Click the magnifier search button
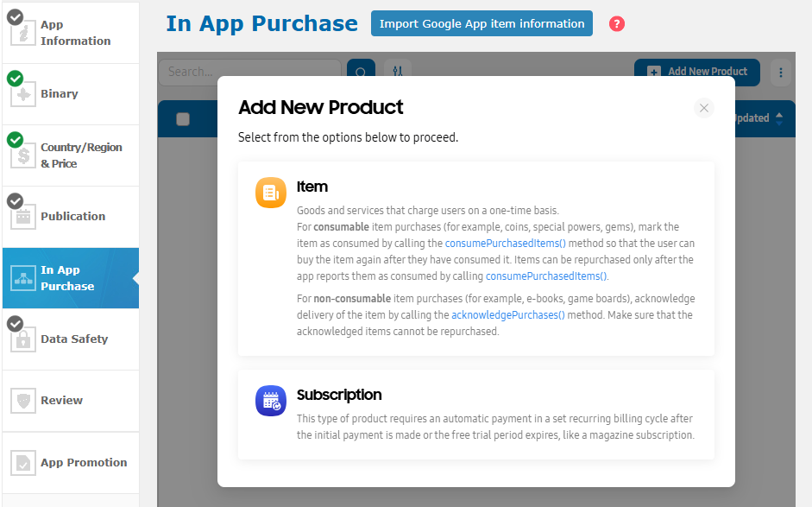The height and width of the screenshot is (507, 812). 361,72
